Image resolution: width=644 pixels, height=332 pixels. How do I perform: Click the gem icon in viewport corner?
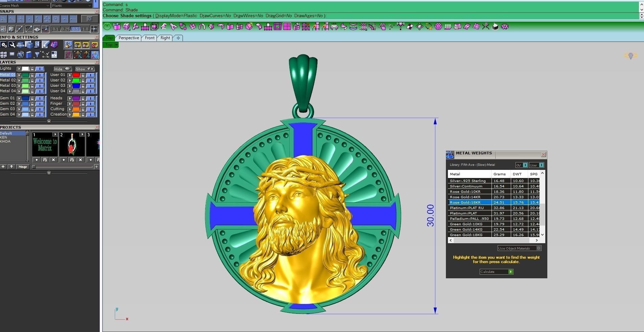click(x=630, y=56)
